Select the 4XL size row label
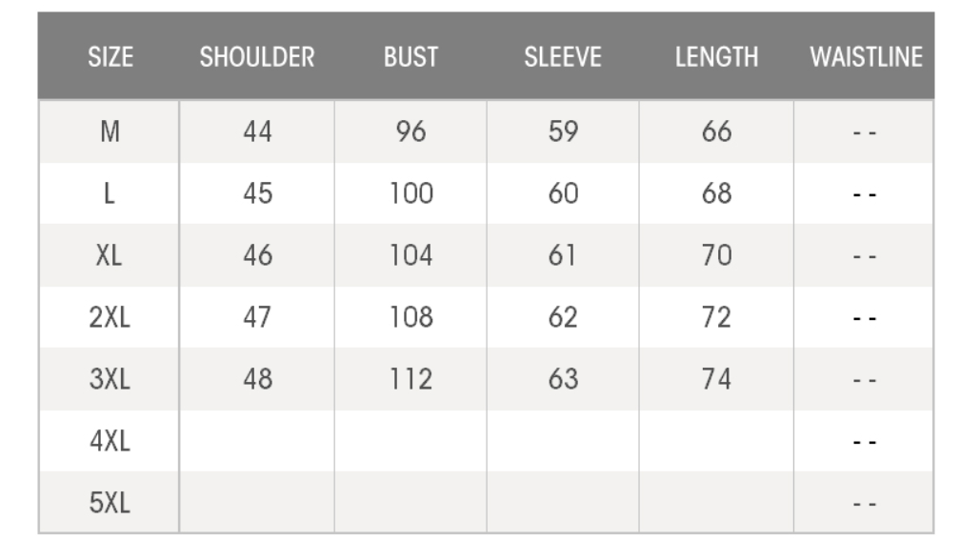 110,441
